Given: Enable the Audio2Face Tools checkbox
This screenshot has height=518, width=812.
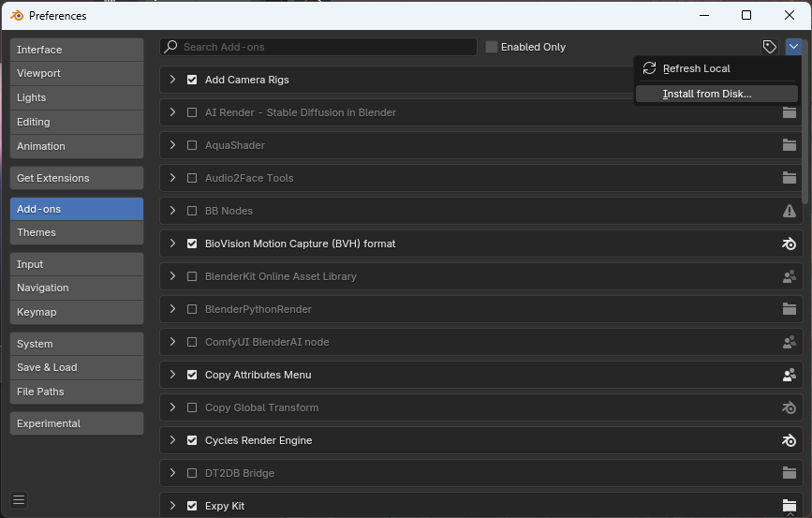Looking at the screenshot, I should [192, 178].
